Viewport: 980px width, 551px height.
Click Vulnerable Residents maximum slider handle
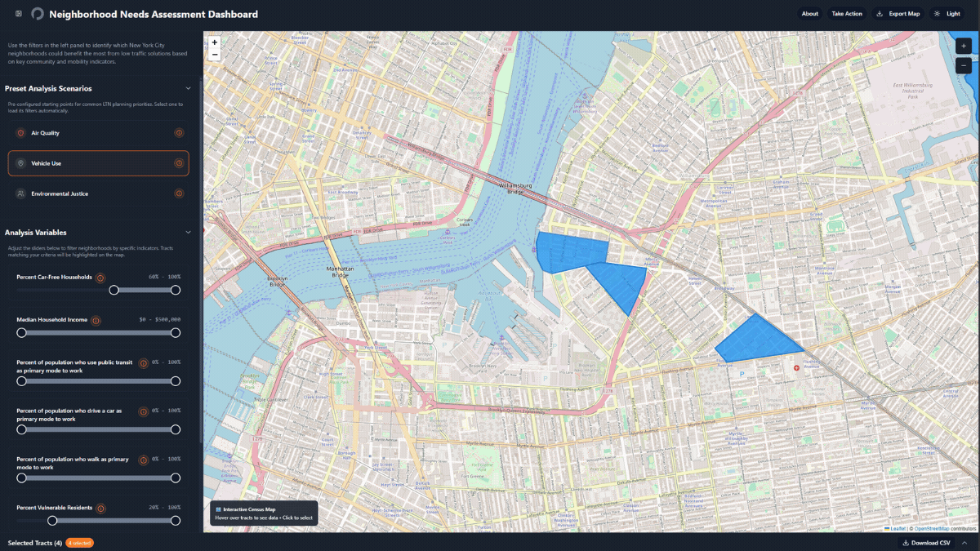click(176, 520)
